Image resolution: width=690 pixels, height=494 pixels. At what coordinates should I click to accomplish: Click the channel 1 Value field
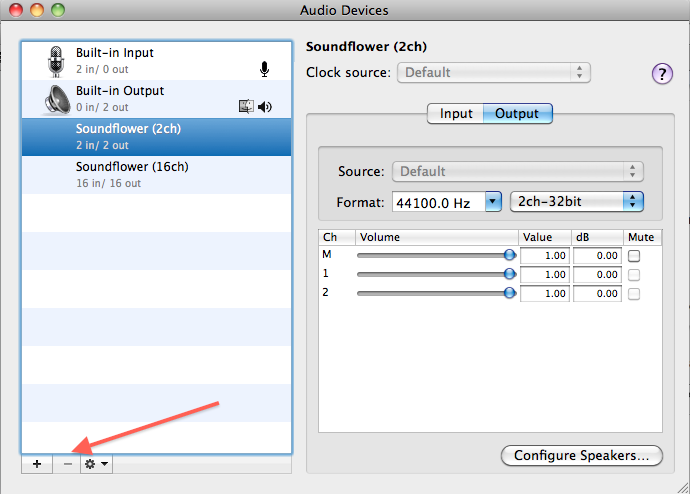(x=545, y=274)
